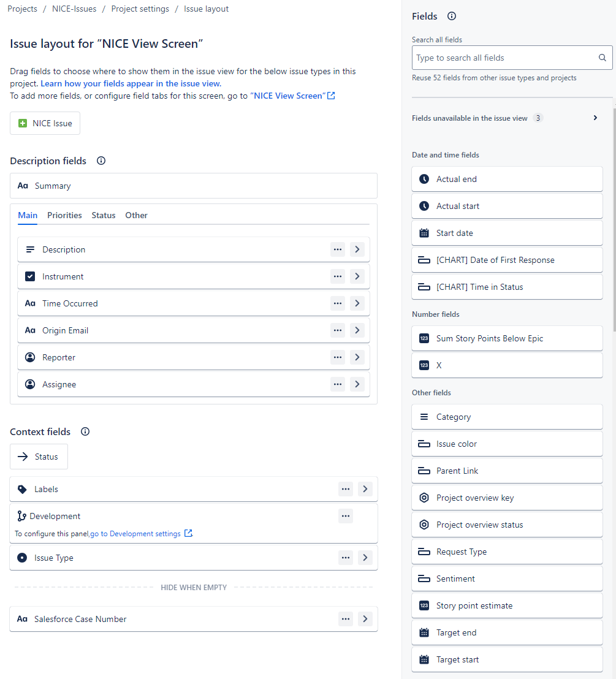The width and height of the screenshot is (616, 679).
Task: Open the three-dots menu for Development panel
Action: pyautogui.click(x=345, y=516)
